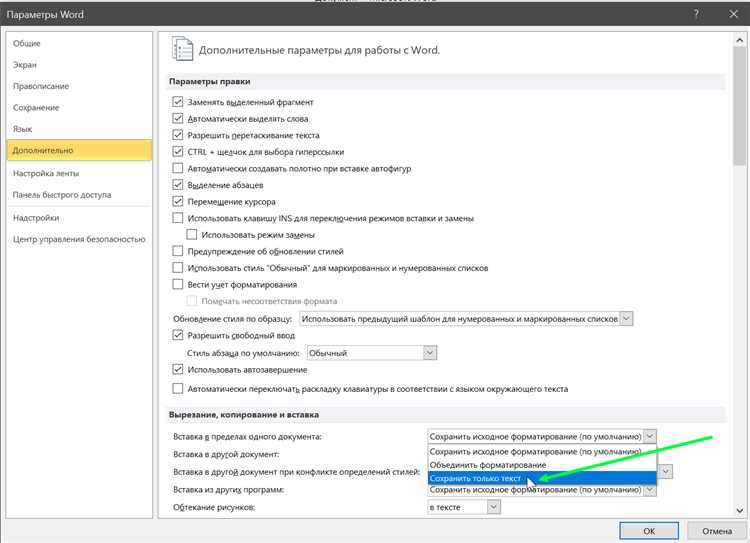Enable Предупреждение об обновлении стилей
The height and width of the screenshot is (543, 750).
click(177, 251)
